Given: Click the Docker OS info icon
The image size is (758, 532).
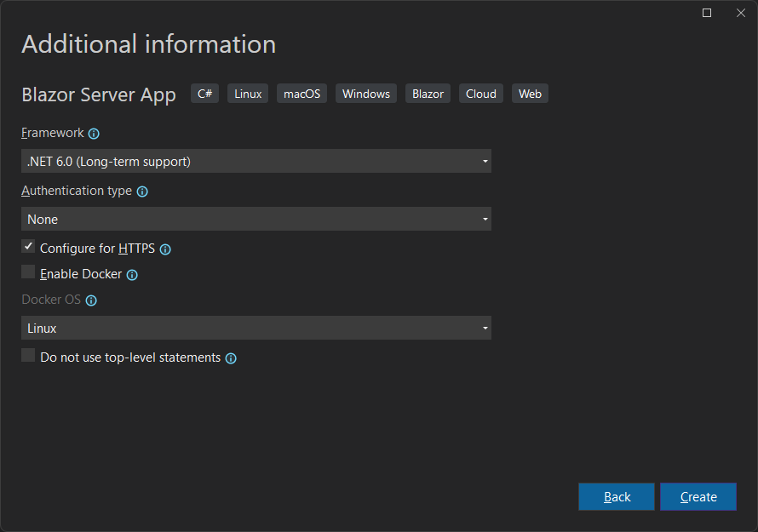Looking at the screenshot, I should 91,300.
